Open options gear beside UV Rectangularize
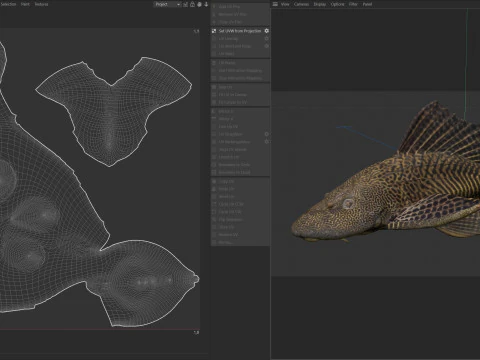Viewport: 480px width, 360px height. (266, 142)
